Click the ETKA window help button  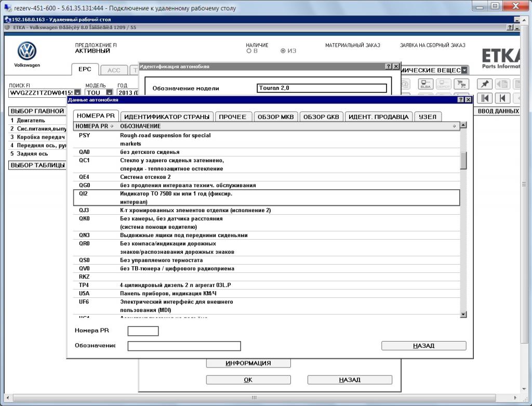tap(510, 27)
